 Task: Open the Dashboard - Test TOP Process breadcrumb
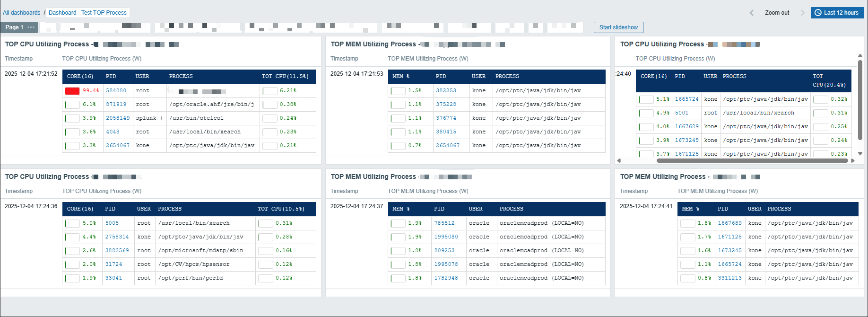click(x=87, y=13)
